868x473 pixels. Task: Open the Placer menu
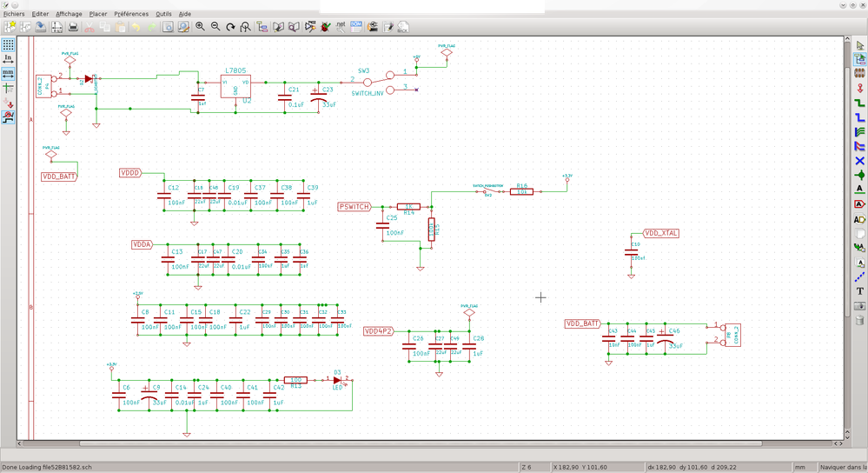98,14
